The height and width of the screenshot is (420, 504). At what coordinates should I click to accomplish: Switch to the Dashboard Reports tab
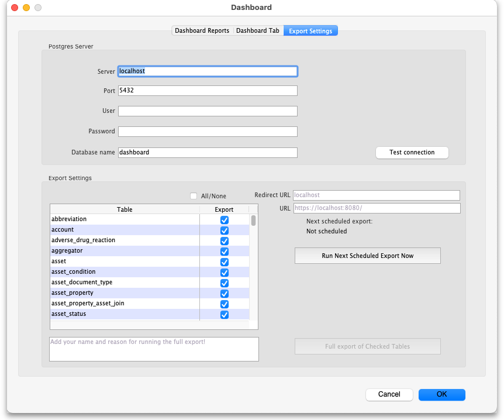coord(202,30)
